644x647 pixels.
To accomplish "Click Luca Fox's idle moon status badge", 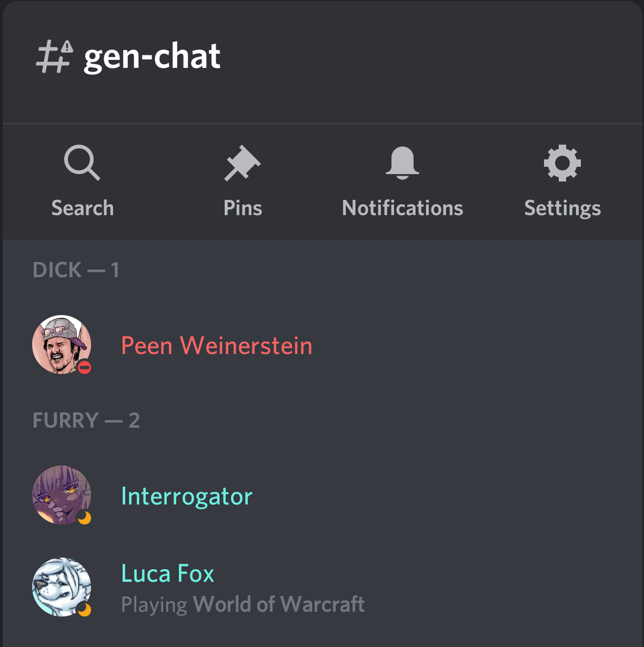I will (x=84, y=610).
